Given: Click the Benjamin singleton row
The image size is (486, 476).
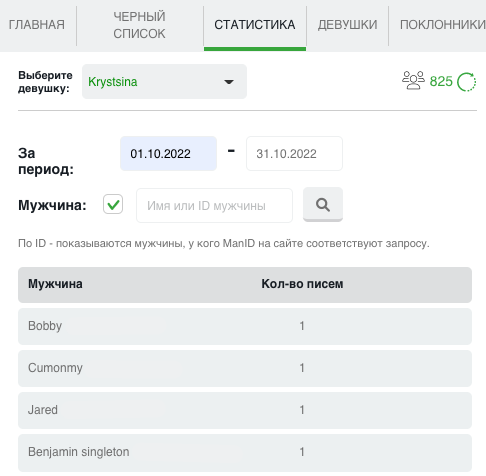Looking at the screenshot, I should [x=245, y=452].
